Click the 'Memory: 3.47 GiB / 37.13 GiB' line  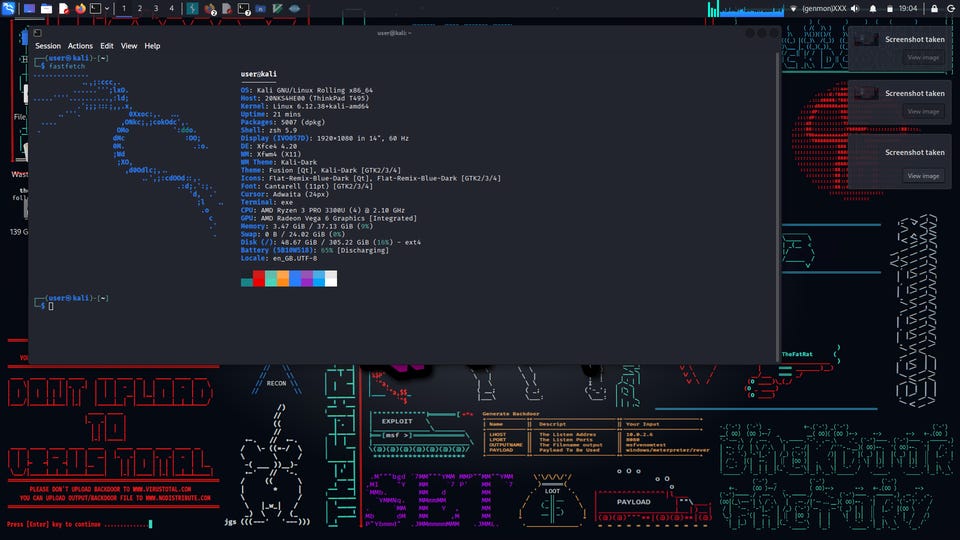click(307, 226)
